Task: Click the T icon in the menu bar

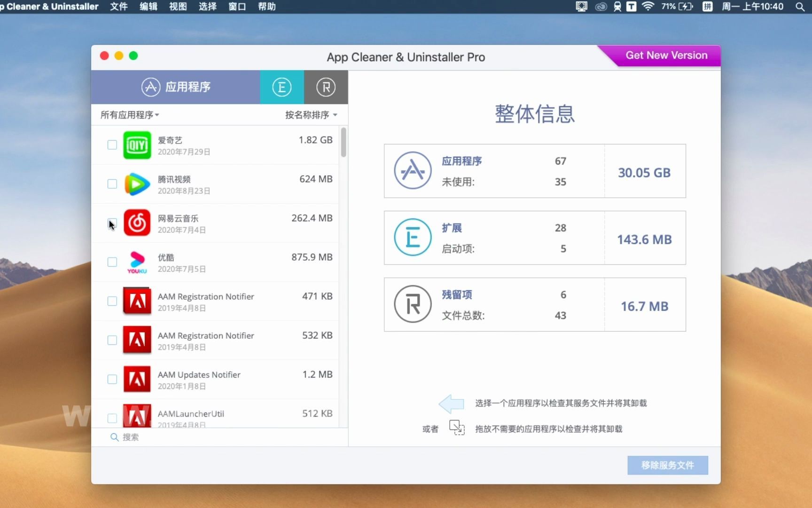Action: pos(632,7)
